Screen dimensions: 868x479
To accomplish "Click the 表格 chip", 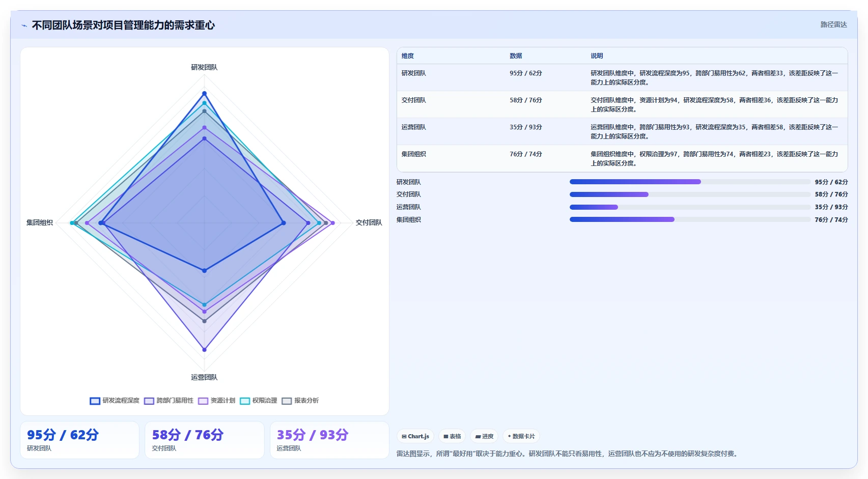I will point(452,436).
